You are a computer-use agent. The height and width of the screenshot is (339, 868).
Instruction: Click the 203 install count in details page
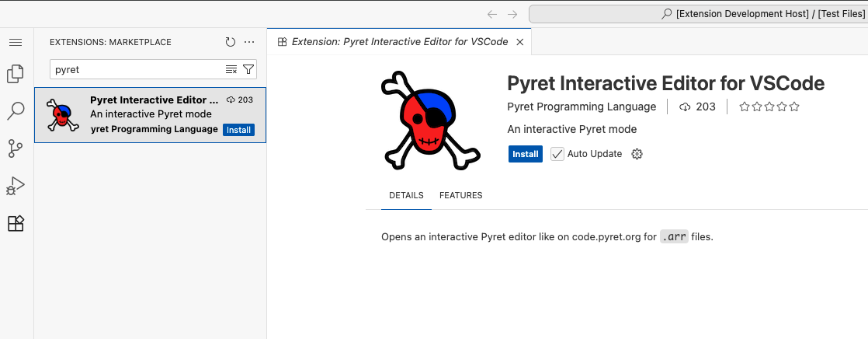[x=697, y=107]
